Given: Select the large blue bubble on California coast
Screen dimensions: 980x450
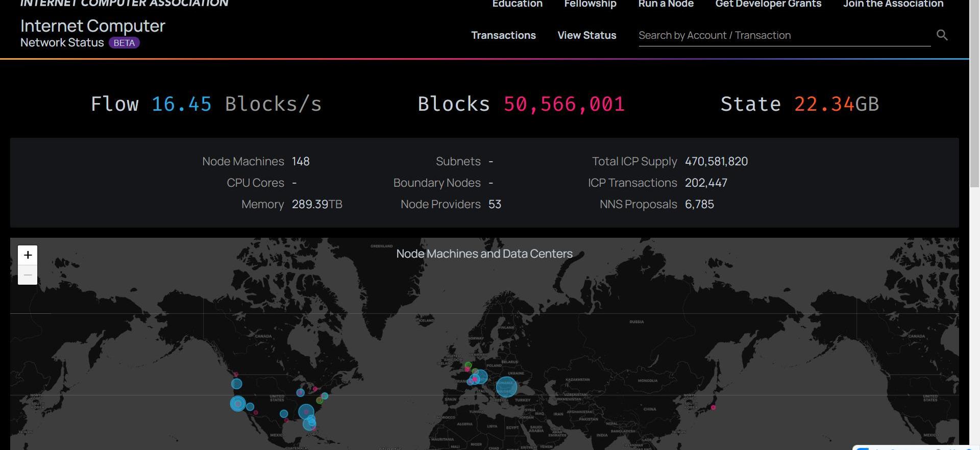Looking at the screenshot, I should coord(237,404).
